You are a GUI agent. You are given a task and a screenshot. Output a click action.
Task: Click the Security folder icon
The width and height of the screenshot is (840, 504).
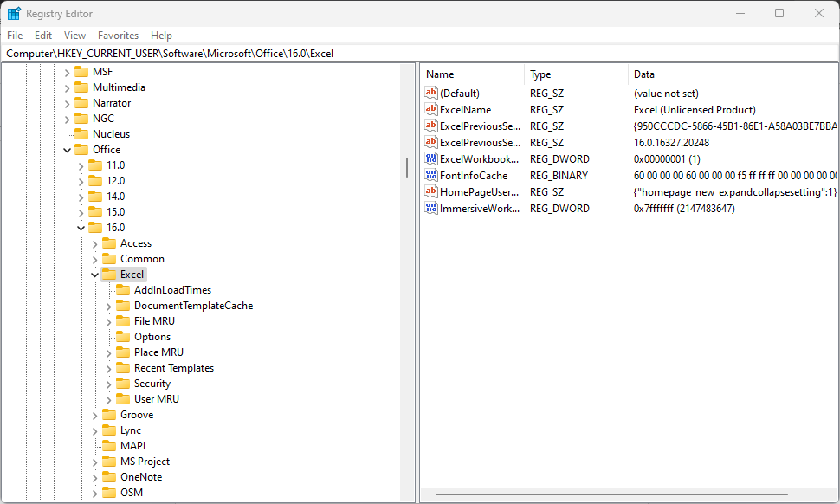point(123,384)
